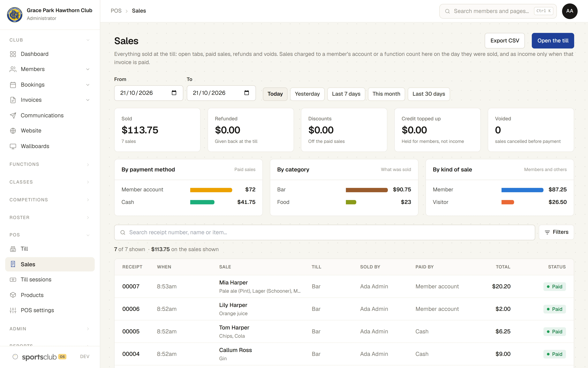
Task: Open the To date calendar picker icon
Action: (247, 93)
